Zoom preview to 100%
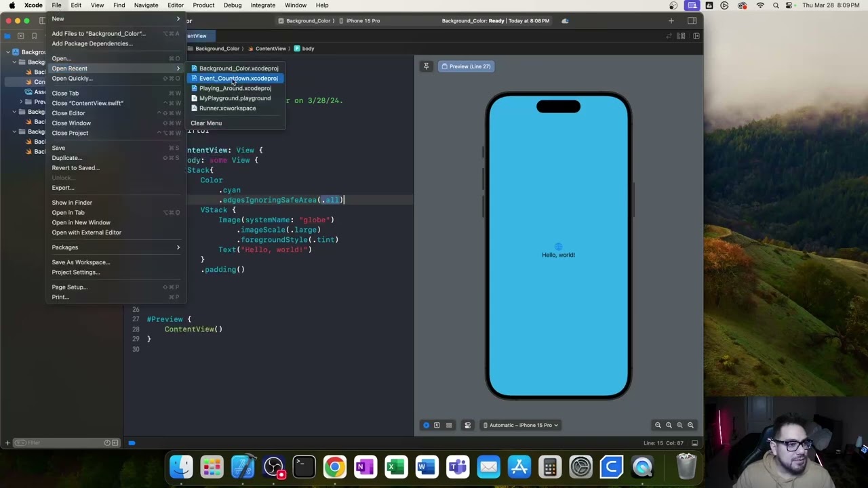This screenshot has width=868, height=488. pos(669,425)
